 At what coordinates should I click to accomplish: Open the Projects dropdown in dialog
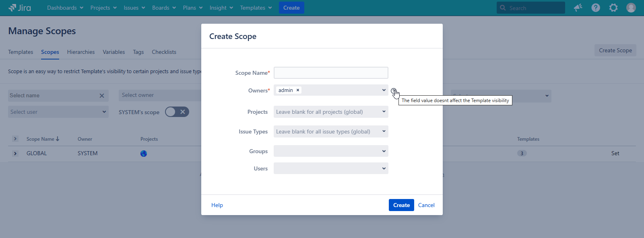click(x=331, y=112)
